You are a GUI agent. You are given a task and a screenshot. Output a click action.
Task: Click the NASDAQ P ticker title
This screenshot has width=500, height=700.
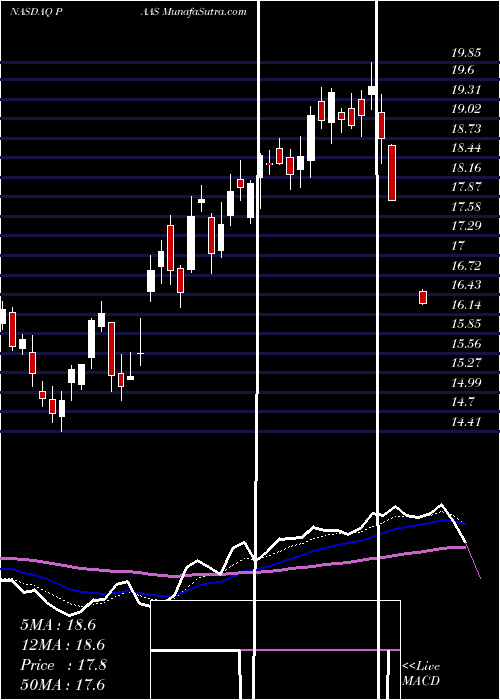tap(35, 12)
